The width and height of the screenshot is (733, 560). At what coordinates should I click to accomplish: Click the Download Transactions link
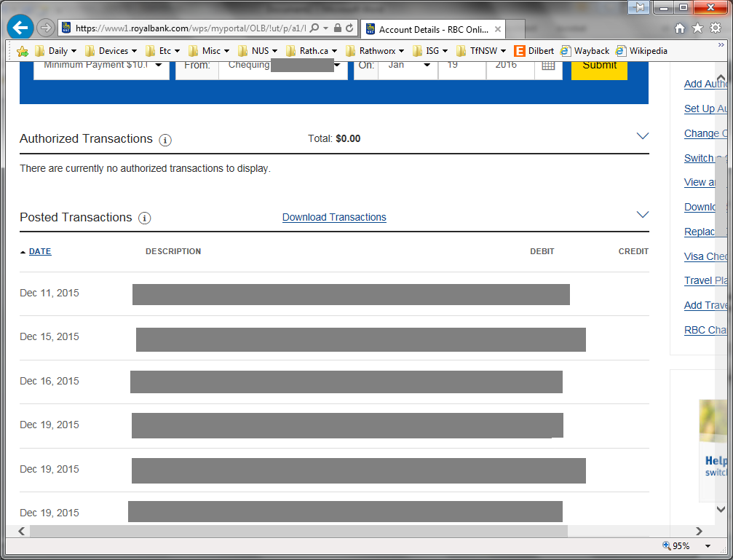coord(334,217)
